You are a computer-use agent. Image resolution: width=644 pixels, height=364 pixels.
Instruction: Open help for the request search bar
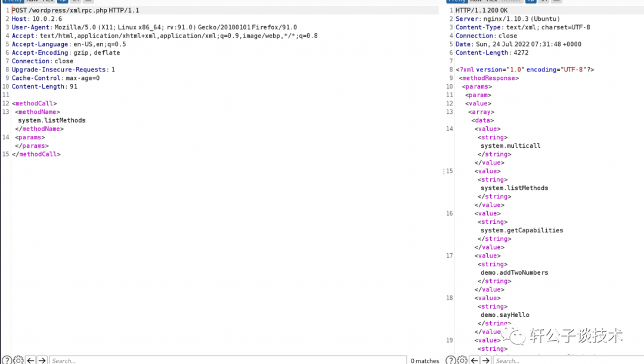pos(7,360)
